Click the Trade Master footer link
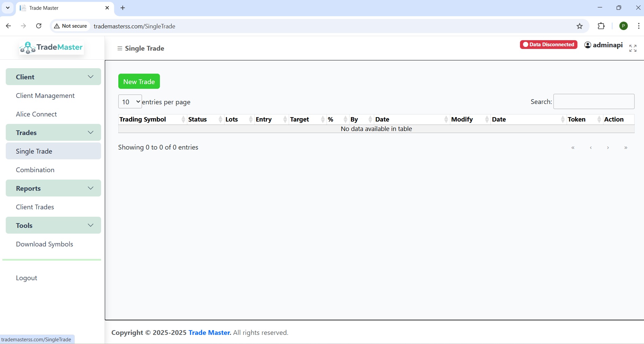 (210, 333)
